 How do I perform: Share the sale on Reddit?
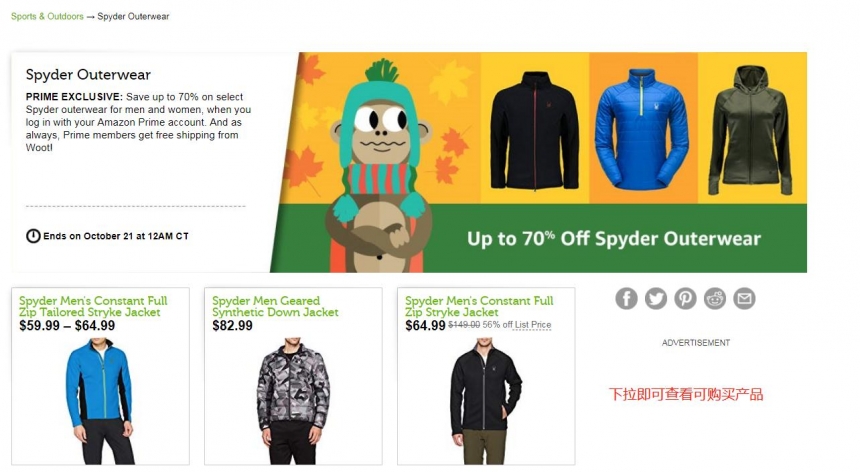715,299
